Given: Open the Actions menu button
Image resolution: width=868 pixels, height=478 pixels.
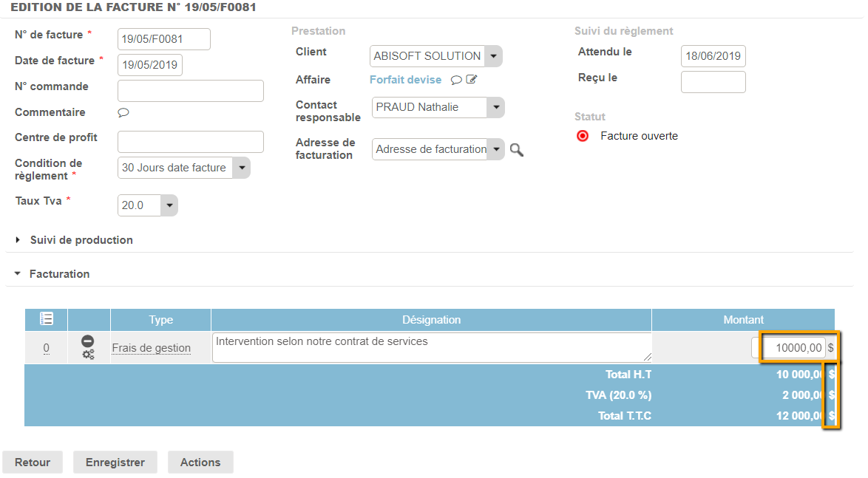Looking at the screenshot, I should (200, 462).
